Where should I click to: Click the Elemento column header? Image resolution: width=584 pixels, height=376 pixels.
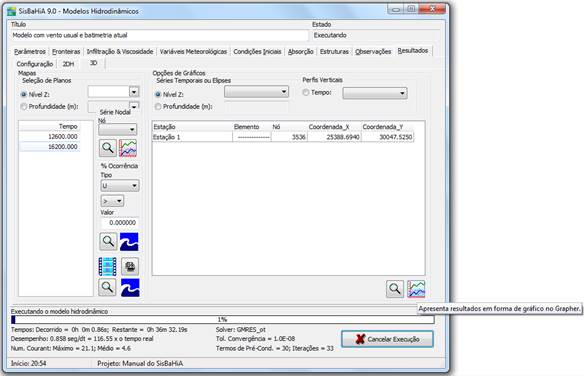[x=252, y=127]
